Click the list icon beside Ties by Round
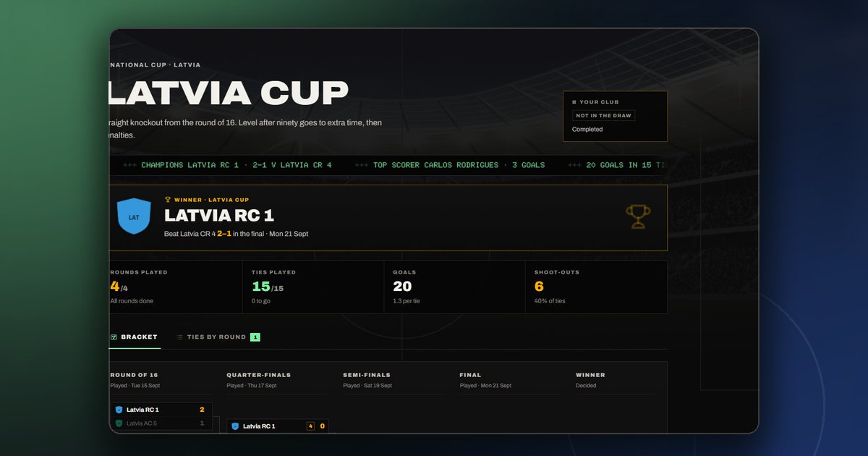This screenshot has width=868, height=456. [x=179, y=337]
